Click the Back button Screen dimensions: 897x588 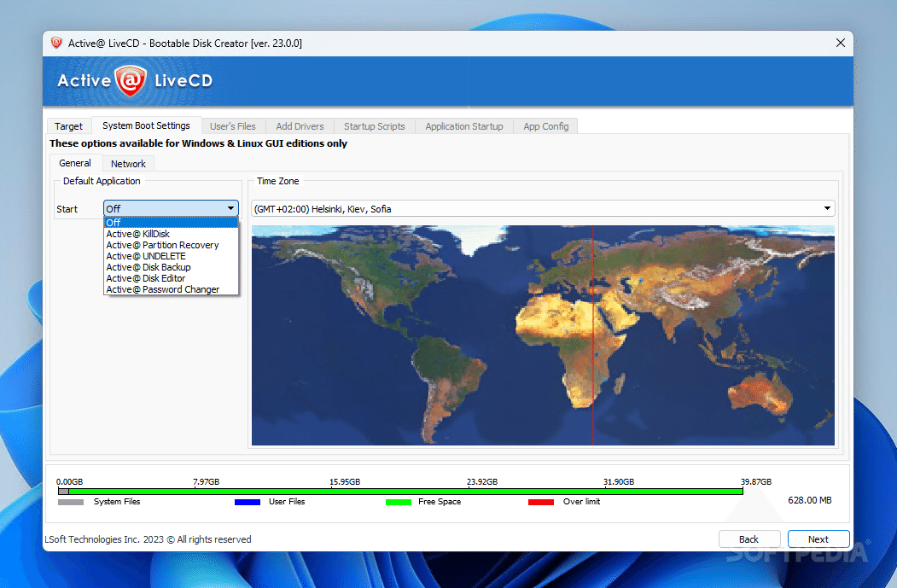(749, 539)
